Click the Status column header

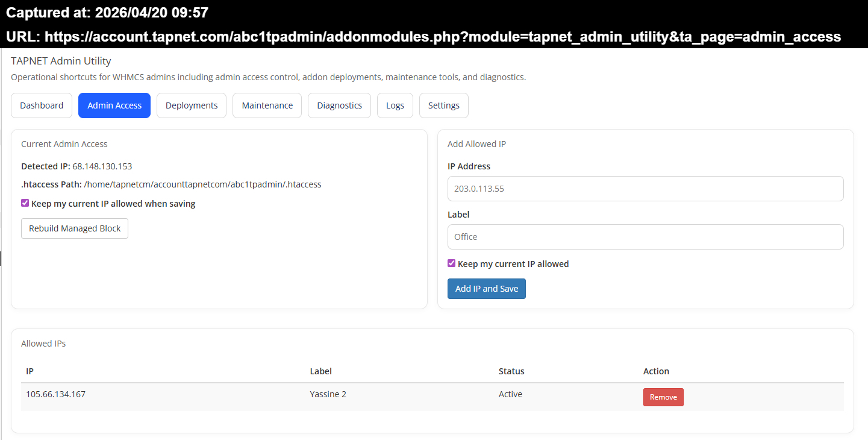511,371
